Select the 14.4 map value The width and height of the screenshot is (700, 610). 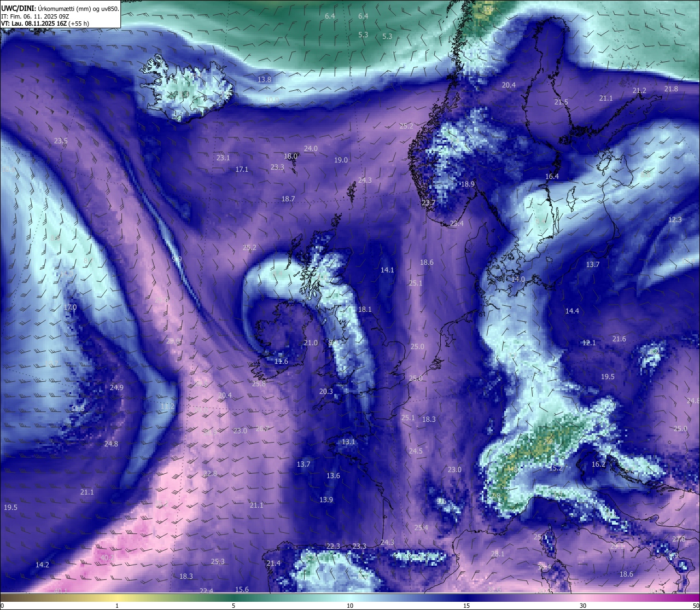pos(572,311)
